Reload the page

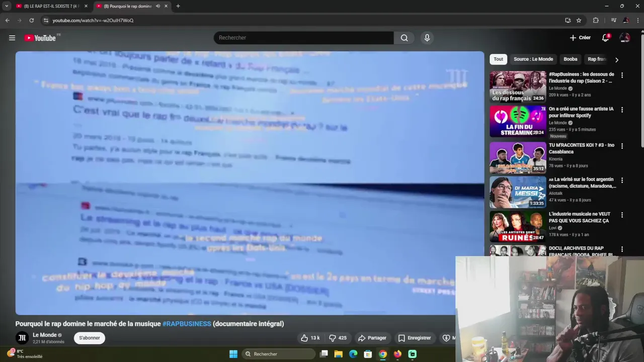[31, 20]
